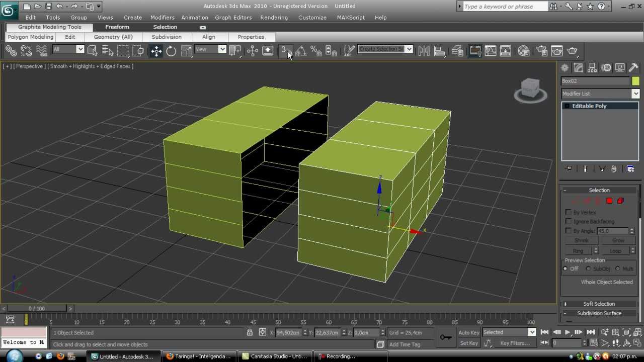Switch to the Freeform ribbon tab
Viewport: 644px width, 362px height.
[117, 27]
